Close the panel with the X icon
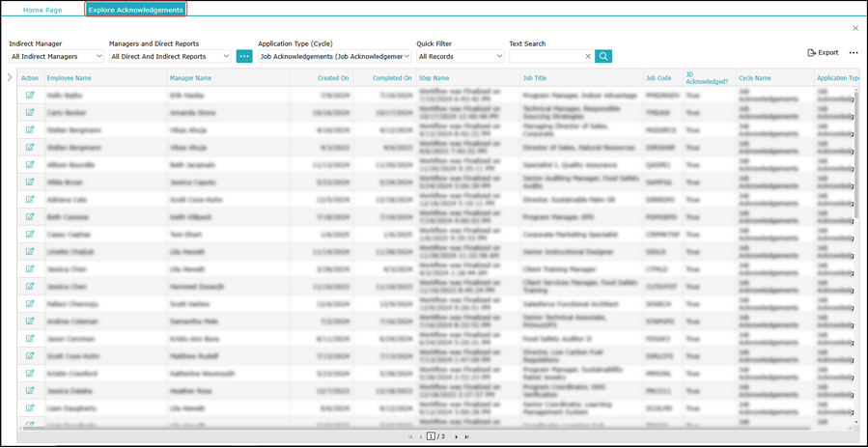This screenshot has height=448, width=868. point(855,29)
